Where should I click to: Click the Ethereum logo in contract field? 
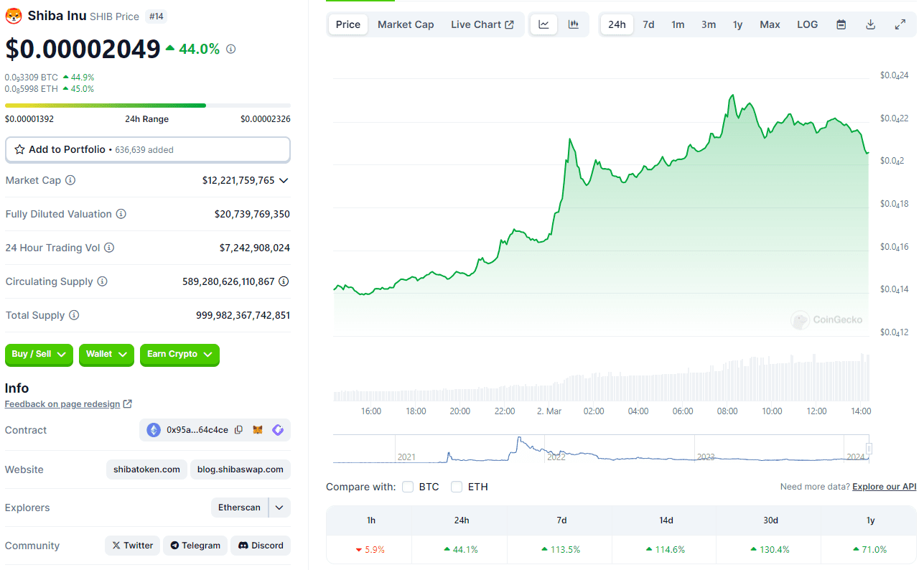coord(154,430)
